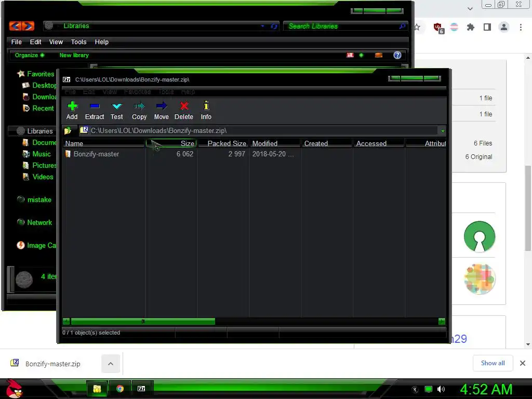Image resolution: width=532 pixels, height=399 pixels.
Task: Open Chrome side panel icon
Action: tap(487, 27)
